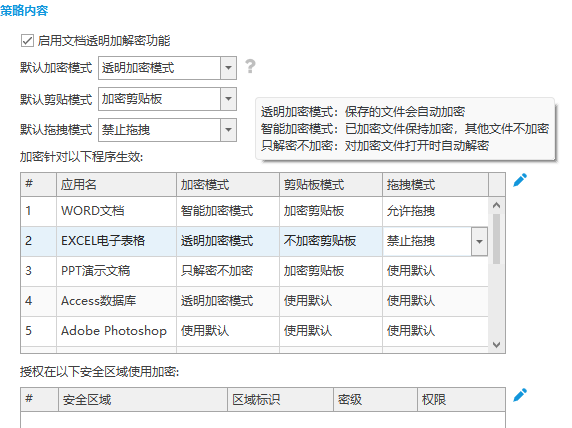Click the 区域标识 column header
The height and width of the screenshot is (428, 572).
(x=281, y=400)
